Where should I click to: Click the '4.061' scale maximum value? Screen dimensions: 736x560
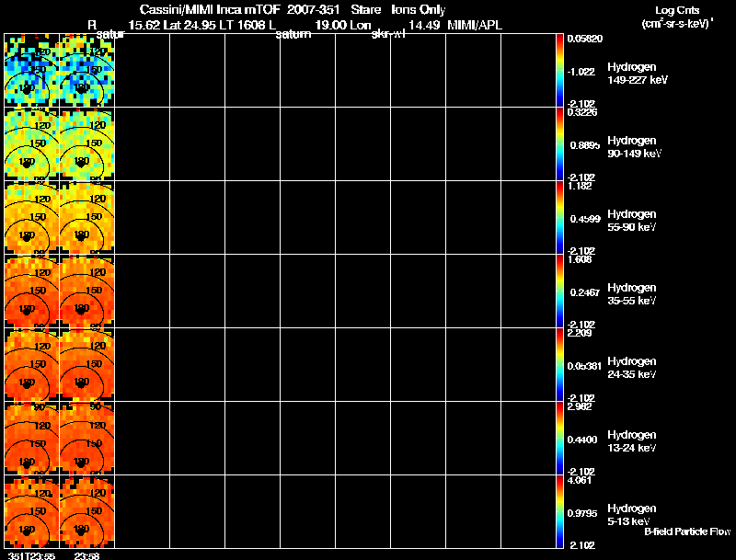[x=580, y=480]
